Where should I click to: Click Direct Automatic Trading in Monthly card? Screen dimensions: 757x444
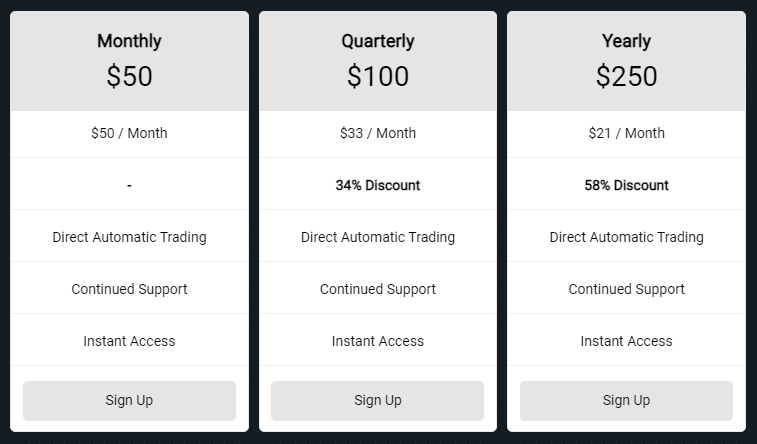pos(129,237)
